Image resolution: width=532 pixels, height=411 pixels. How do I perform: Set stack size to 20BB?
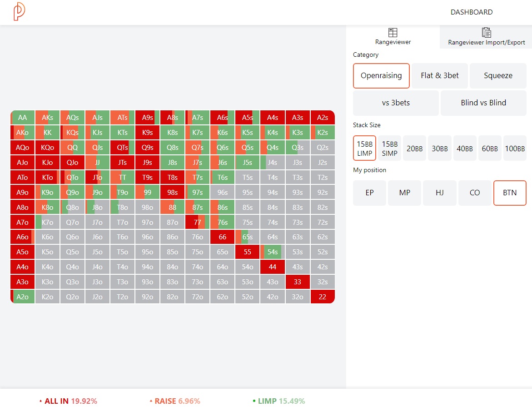tap(414, 148)
